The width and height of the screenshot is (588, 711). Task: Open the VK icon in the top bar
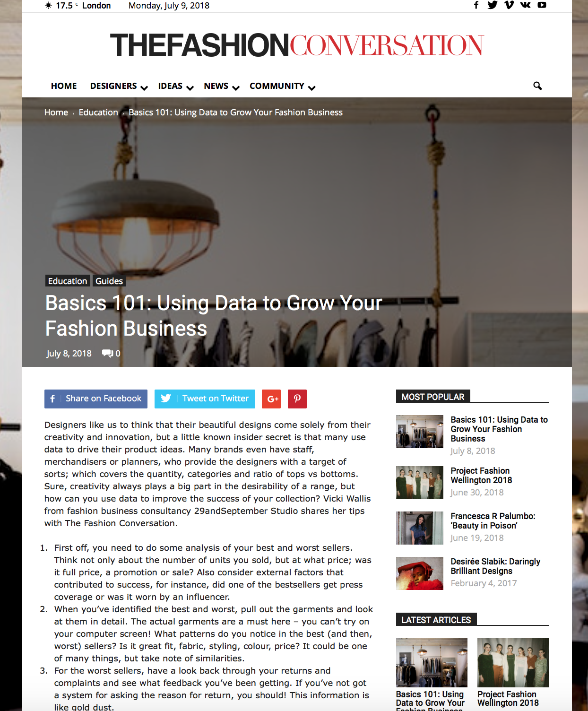(526, 5)
